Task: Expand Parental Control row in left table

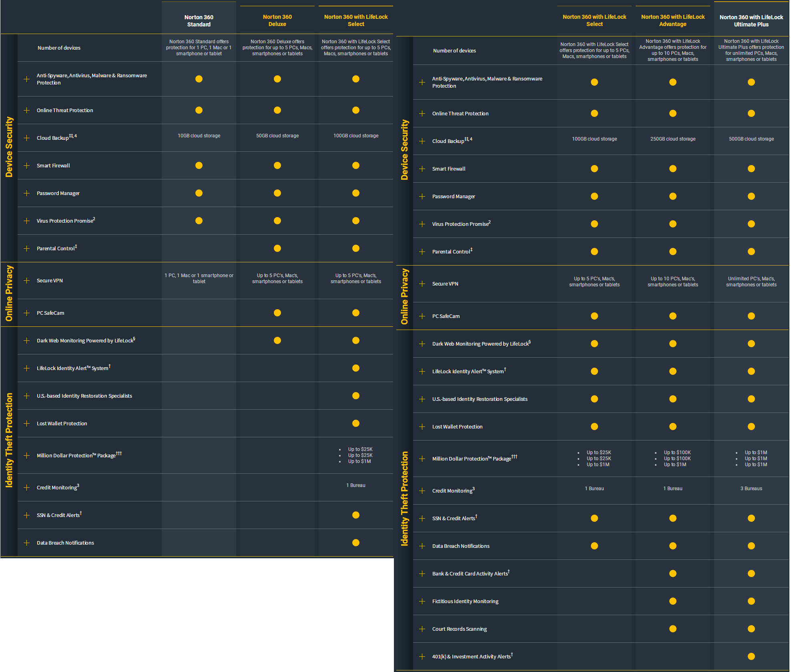Action: tap(27, 248)
